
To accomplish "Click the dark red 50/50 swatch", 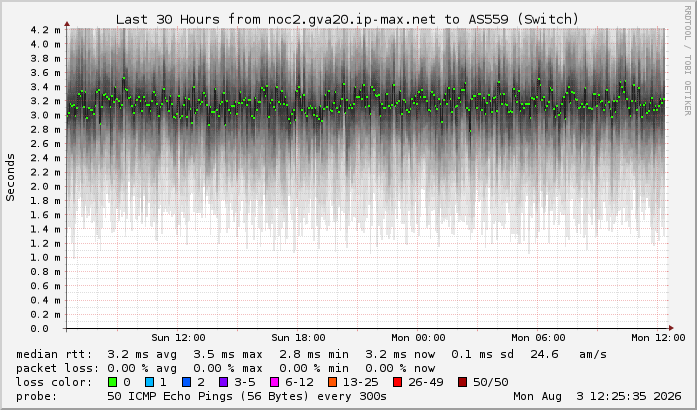I will coord(462,382).
